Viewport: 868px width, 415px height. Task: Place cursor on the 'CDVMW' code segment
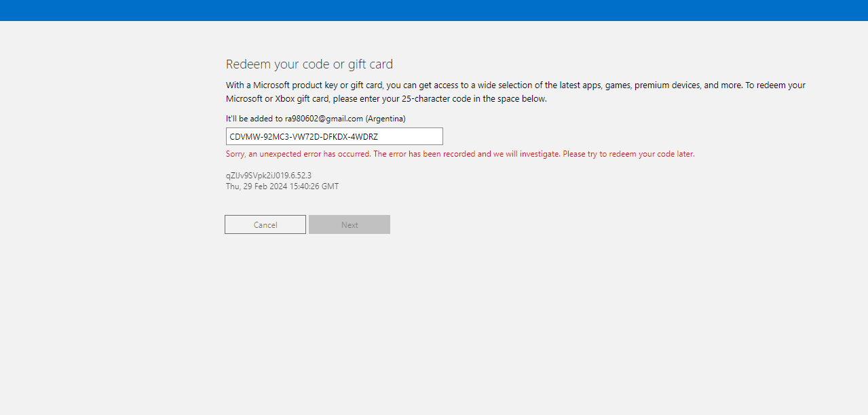(x=242, y=136)
